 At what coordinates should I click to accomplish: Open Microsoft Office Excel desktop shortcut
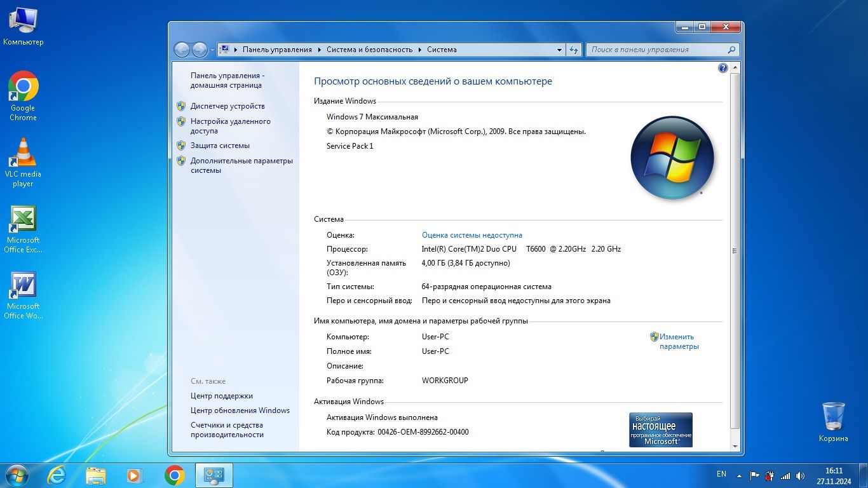23,229
